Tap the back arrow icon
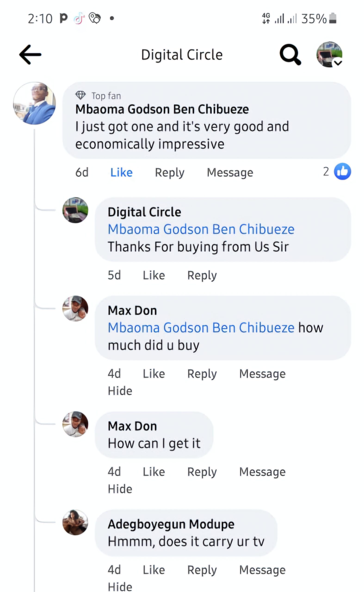Image resolution: width=364 pixels, height=592 pixels. (30, 55)
